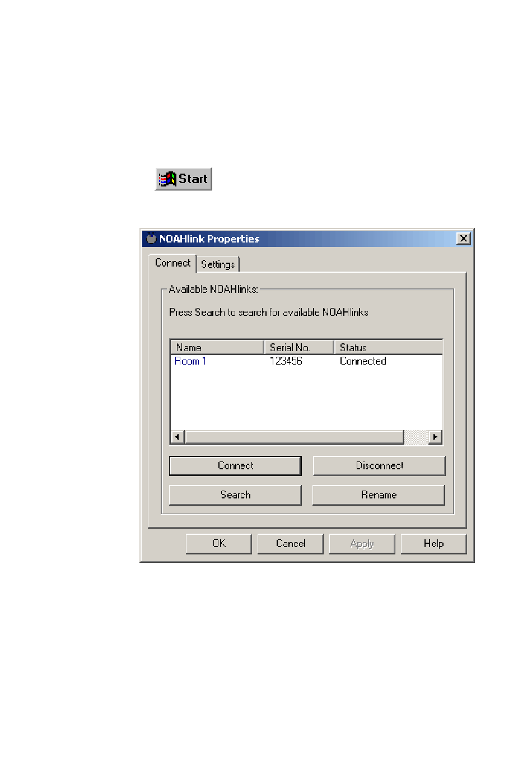Sort list by Status column header
Screen dimensions: 532x779
pos(388,347)
